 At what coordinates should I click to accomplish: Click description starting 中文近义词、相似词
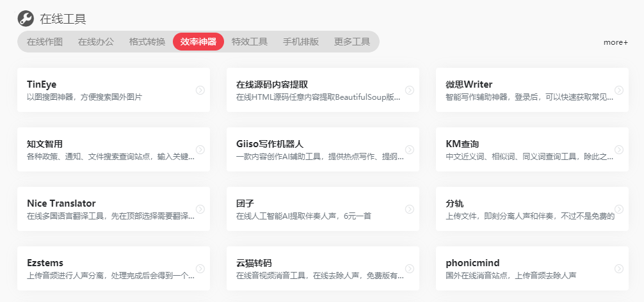pyautogui.click(x=530, y=157)
